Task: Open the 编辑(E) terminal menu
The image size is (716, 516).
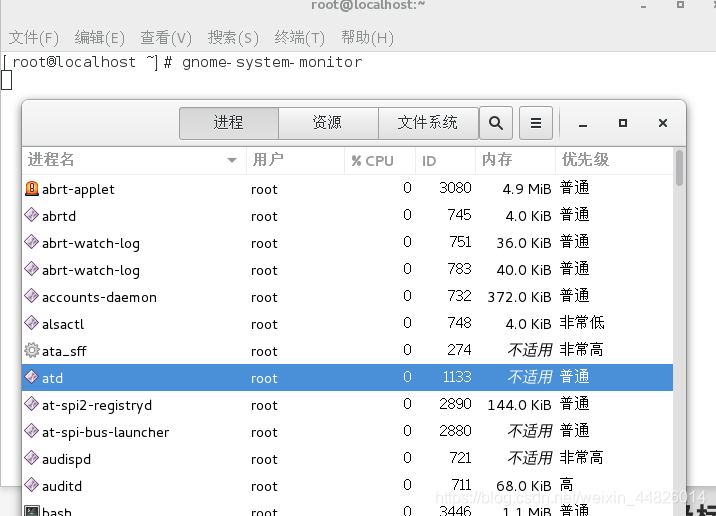Action: [x=100, y=37]
